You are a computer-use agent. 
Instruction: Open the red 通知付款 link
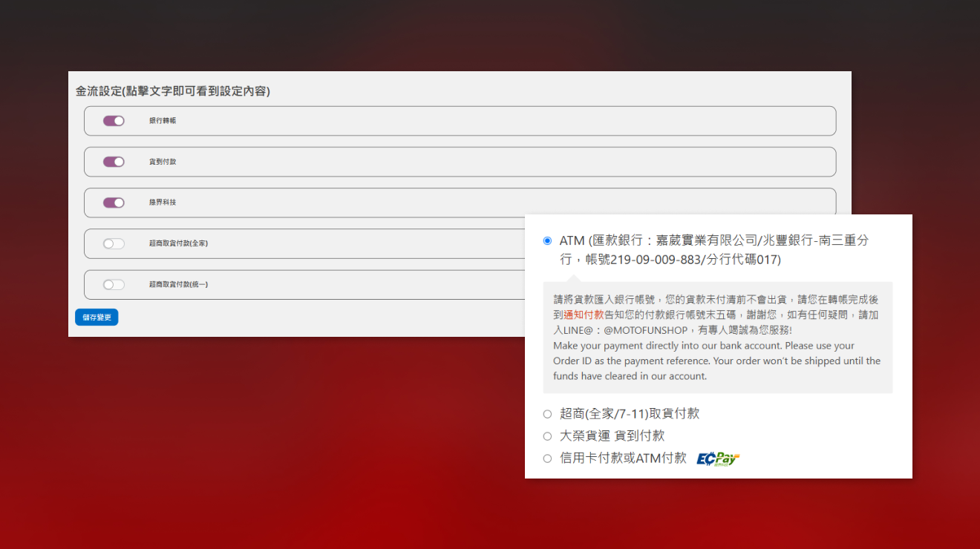584,315
